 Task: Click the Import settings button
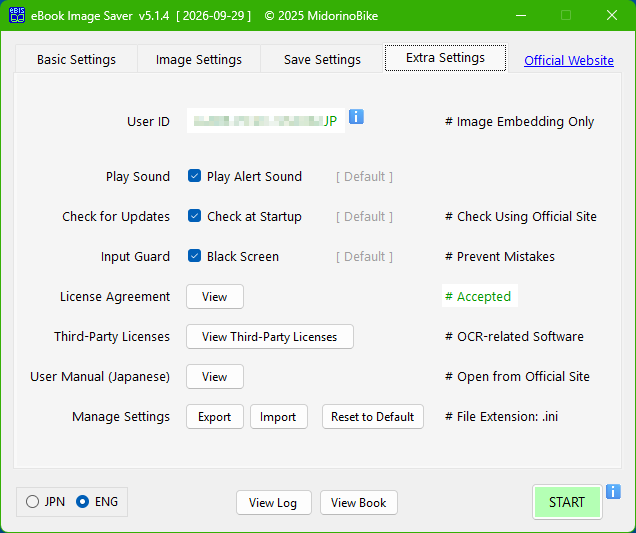pos(279,417)
